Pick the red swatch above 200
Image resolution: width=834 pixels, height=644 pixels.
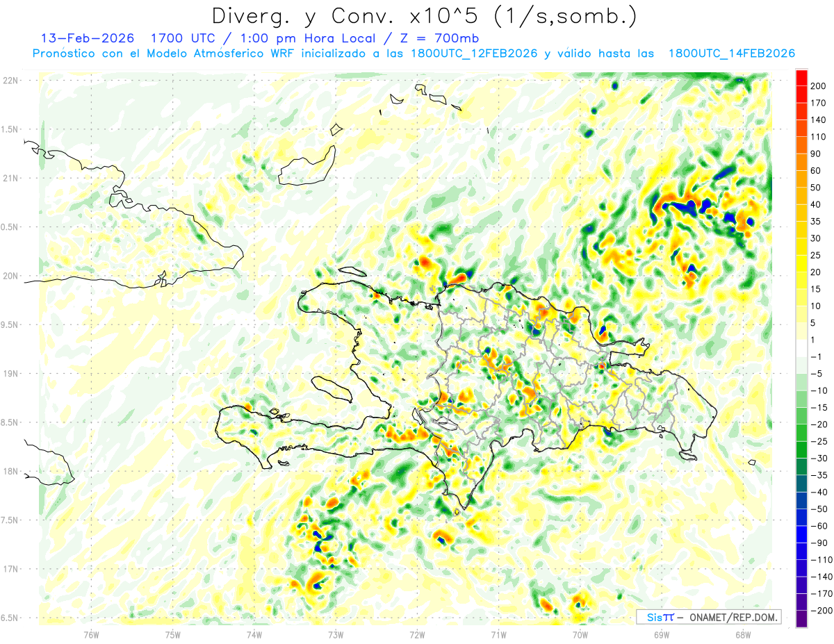pos(801,78)
